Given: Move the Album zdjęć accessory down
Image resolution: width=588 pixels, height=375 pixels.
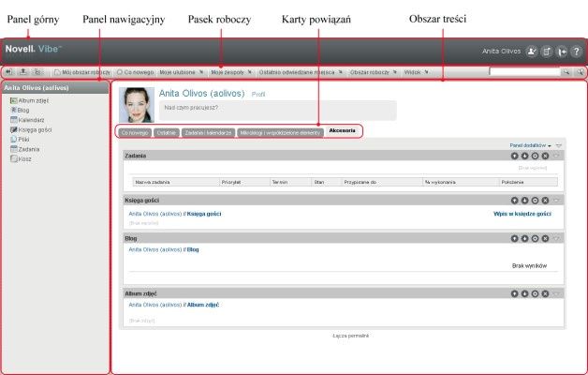Looking at the screenshot, I should pos(524,293).
